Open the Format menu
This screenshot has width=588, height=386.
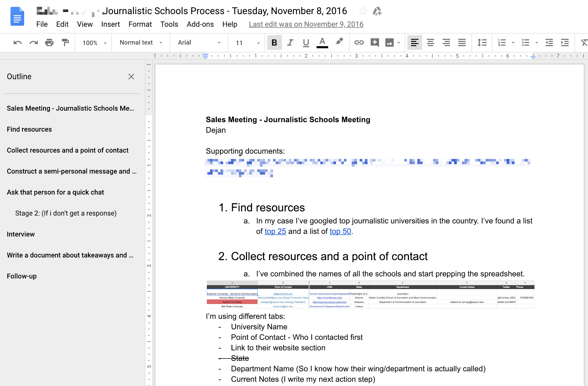click(x=140, y=24)
